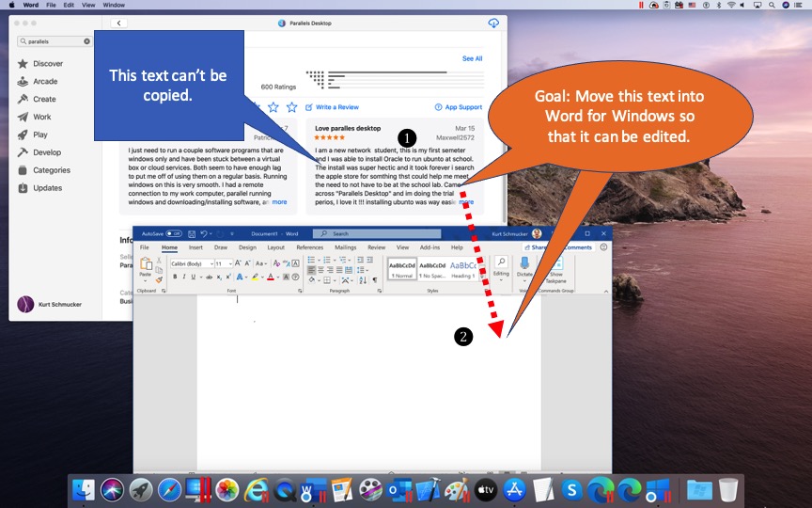Open the Mailings ribbon tab
This screenshot has height=508, width=812.
[x=346, y=247]
